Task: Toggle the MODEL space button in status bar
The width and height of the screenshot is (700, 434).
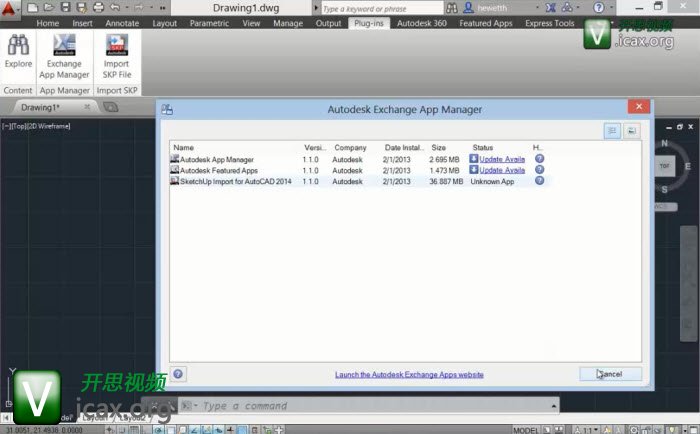Action: click(526, 430)
